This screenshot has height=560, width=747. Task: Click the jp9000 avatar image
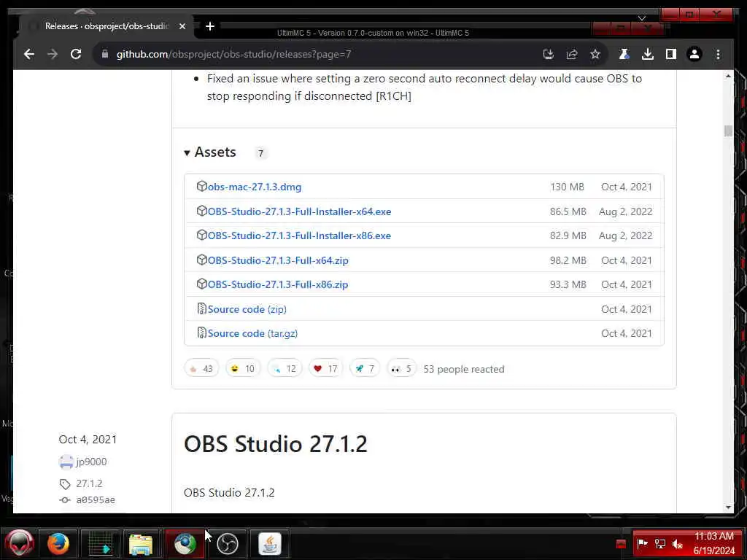click(x=66, y=462)
